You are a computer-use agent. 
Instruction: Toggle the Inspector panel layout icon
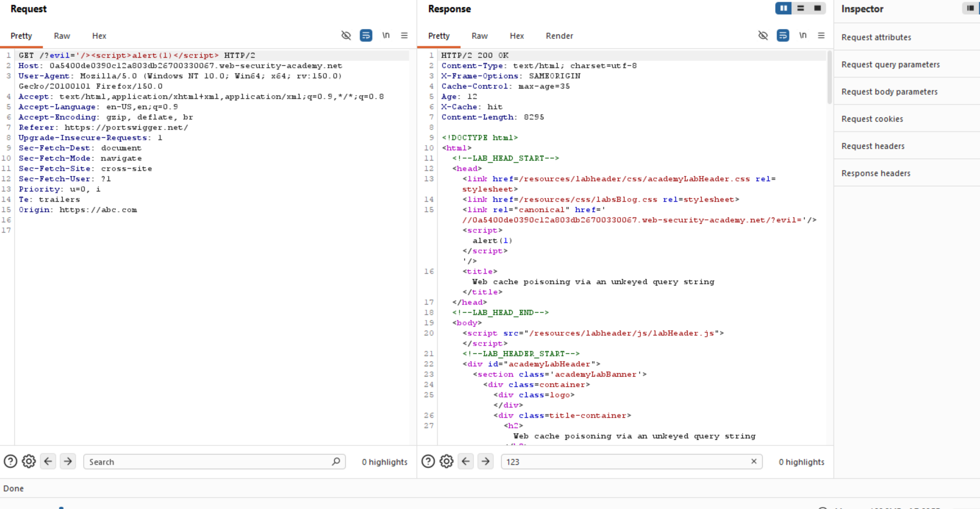click(x=970, y=8)
